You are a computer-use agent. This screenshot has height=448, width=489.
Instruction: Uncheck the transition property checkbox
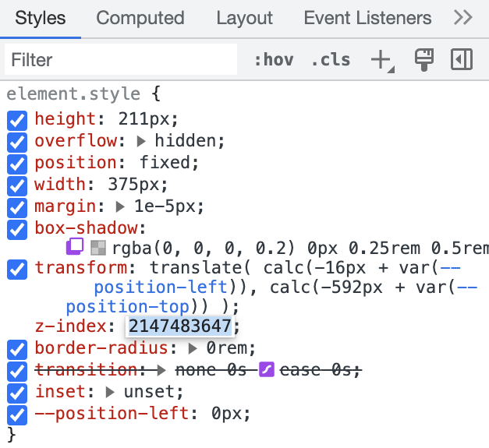pyautogui.click(x=17, y=372)
